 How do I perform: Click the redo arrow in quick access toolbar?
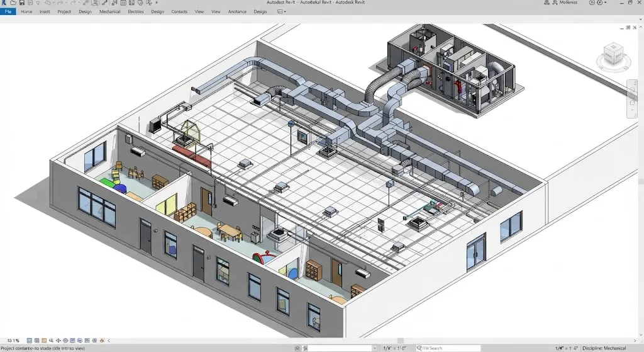[x=60, y=3]
